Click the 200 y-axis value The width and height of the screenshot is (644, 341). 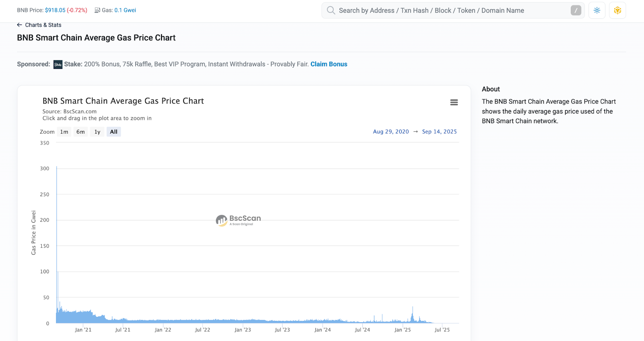pos(45,220)
